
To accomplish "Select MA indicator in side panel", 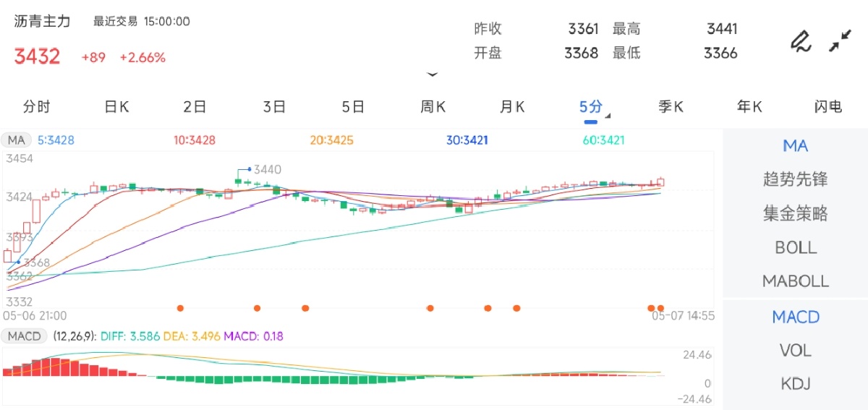I will pos(796,146).
